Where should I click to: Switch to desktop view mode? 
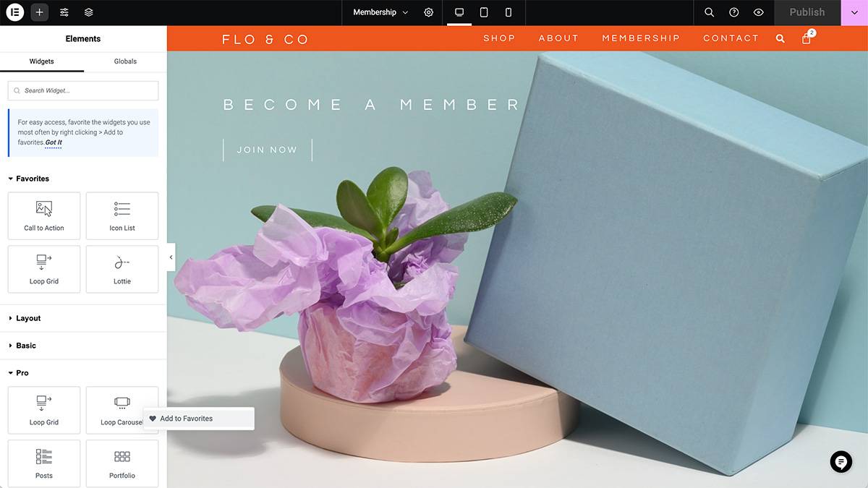pyautogui.click(x=459, y=12)
